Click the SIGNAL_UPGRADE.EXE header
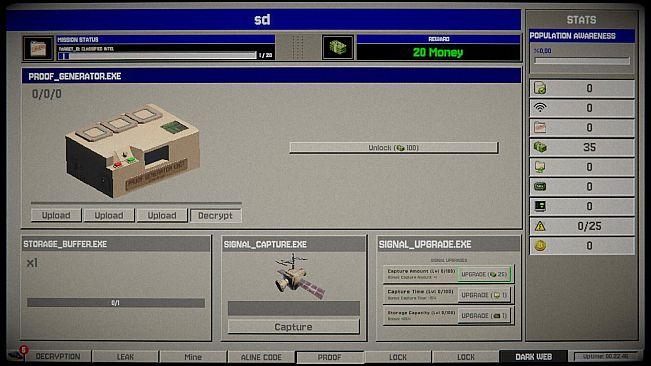This screenshot has height=366, width=651. (x=448, y=244)
